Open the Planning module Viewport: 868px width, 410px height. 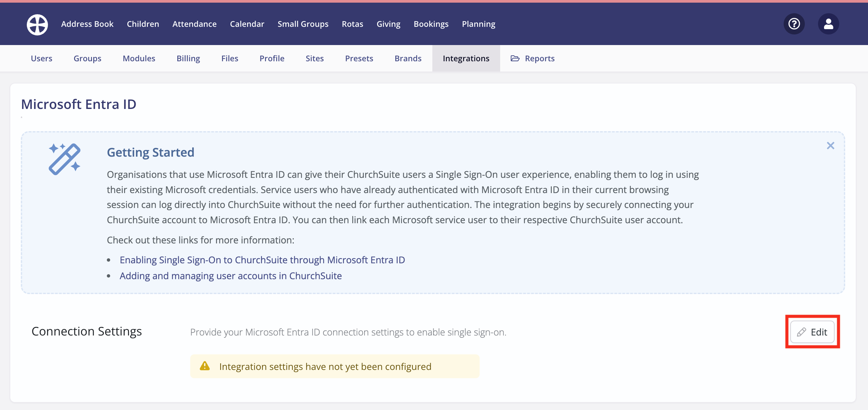point(478,24)
